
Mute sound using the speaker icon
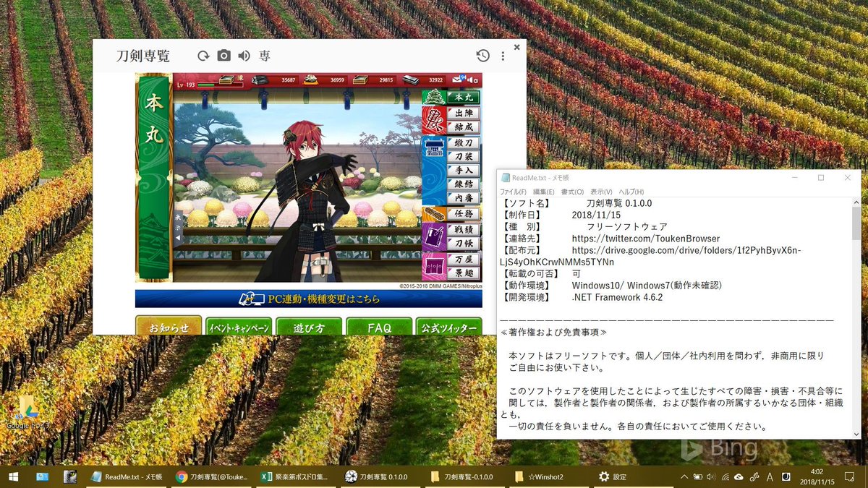(244, 56)
